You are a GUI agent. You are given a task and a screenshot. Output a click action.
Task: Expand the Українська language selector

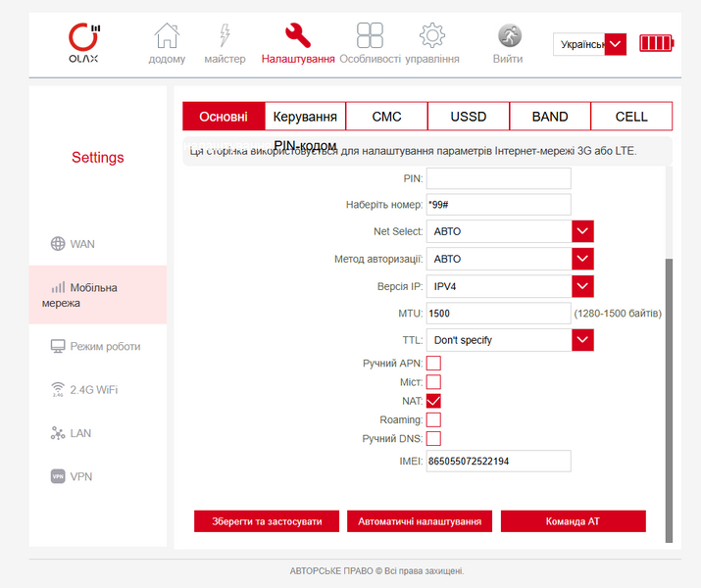point(615,44)
